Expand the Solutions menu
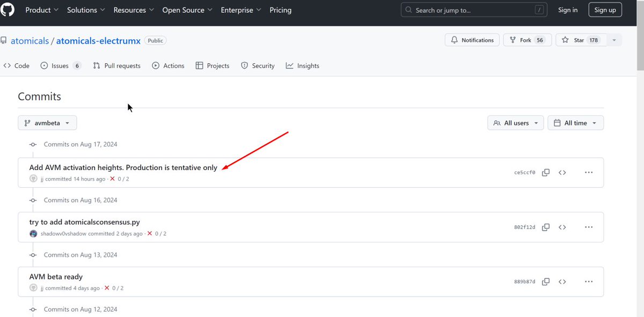The width and height of the screenshot is (644, 317). [86, 10]
